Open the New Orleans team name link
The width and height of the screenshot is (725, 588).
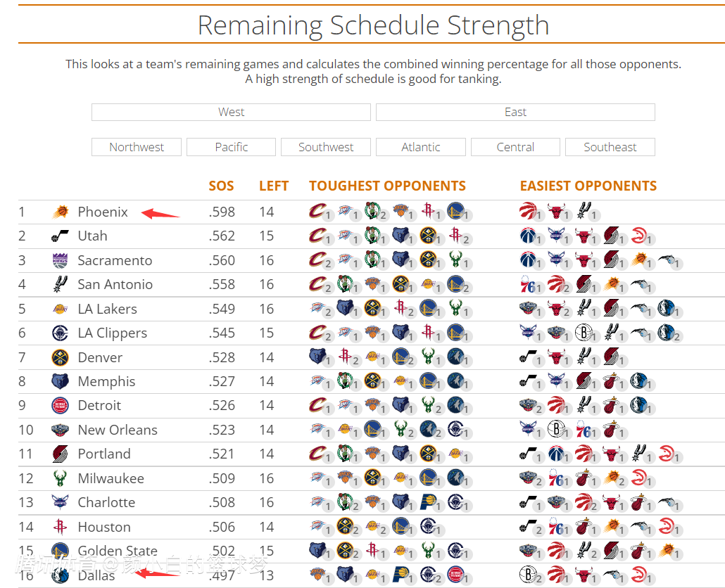coord(118,430)
